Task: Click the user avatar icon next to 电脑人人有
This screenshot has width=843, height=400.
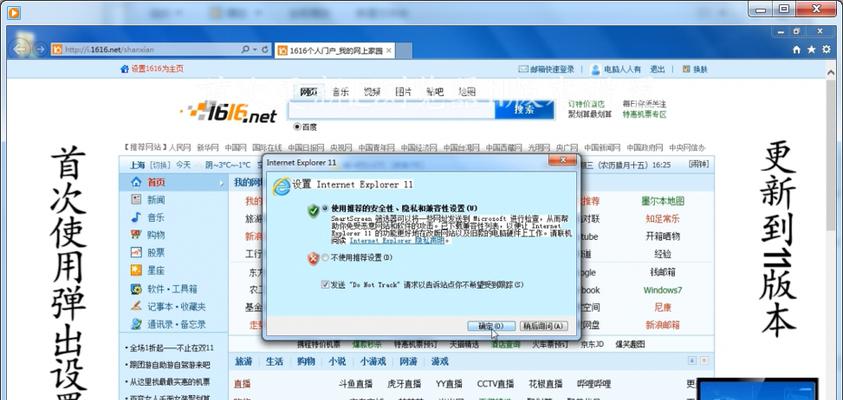Action: point(596,69)
